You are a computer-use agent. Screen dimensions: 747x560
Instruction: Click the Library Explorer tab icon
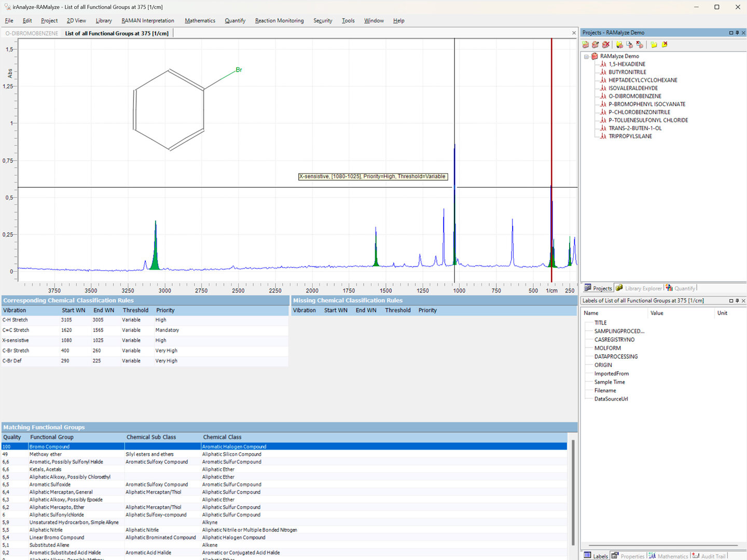click(619, 288)
